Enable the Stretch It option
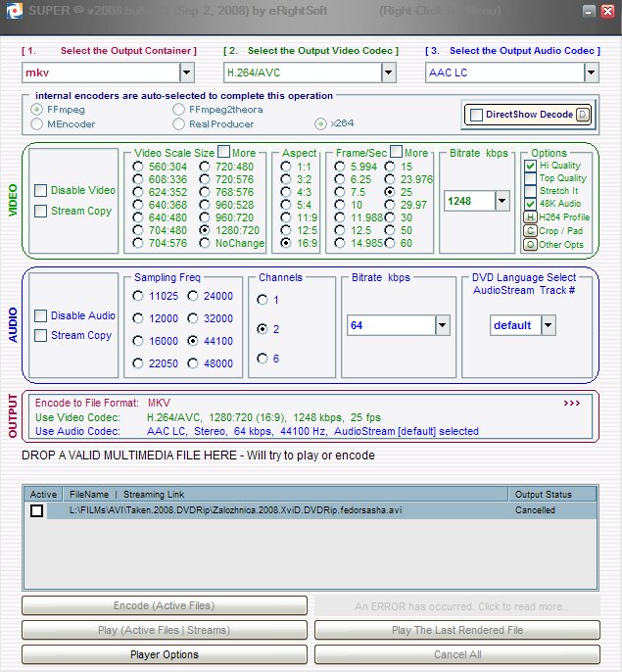The image size is (622, 672). point(530,191)
